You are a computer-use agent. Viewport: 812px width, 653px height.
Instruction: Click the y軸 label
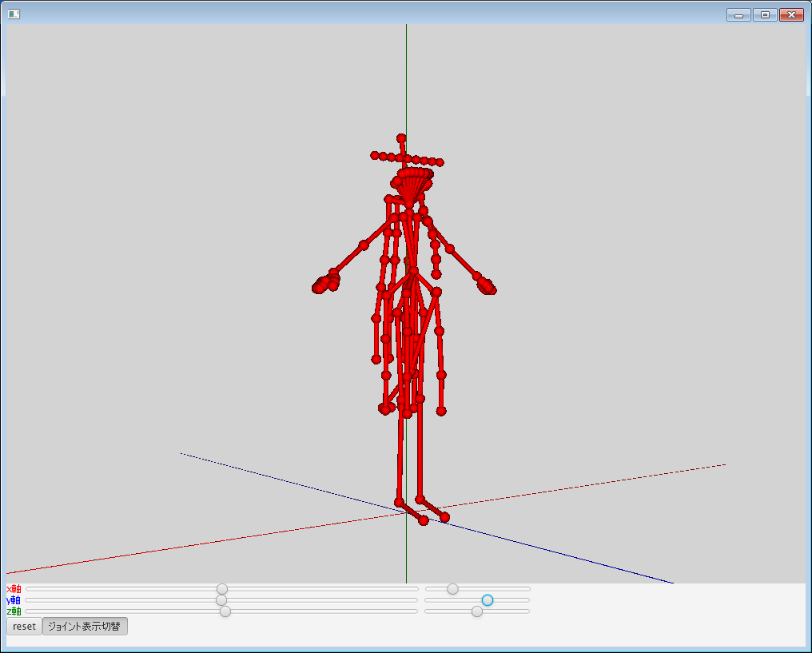[x=14, y=600]
